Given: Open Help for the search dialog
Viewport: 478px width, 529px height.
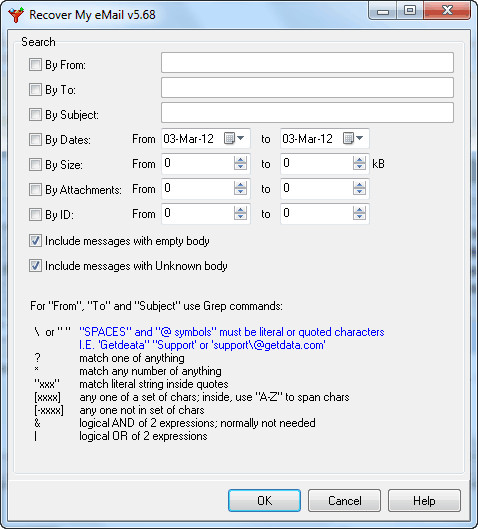Looking at the screenshot, I should coord(424,501).
